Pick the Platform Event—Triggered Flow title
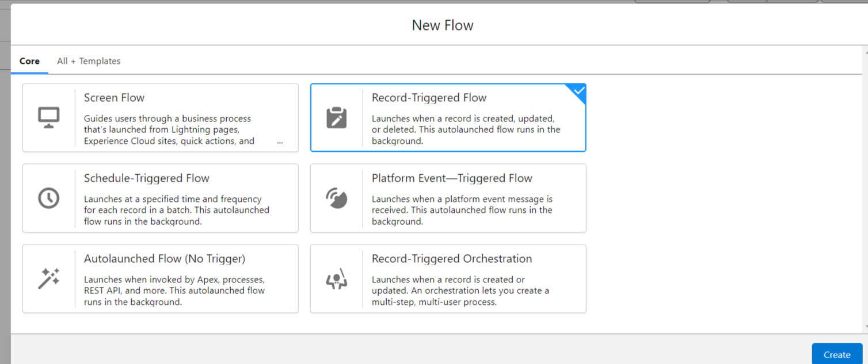This screenshot has height=364, width=868. point(452,178)
